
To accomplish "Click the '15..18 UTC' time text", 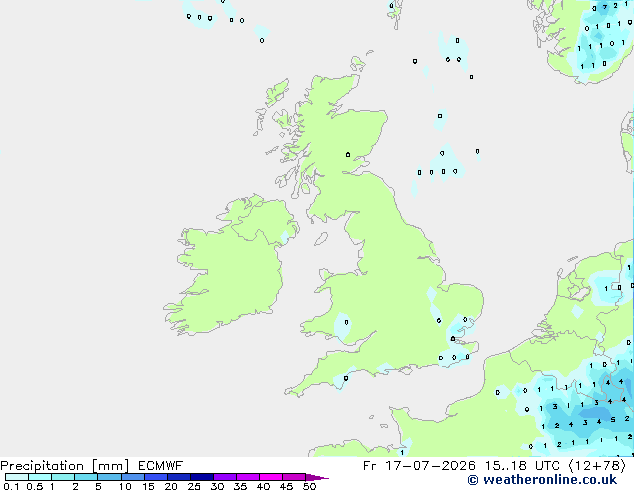I will [522, 466].
